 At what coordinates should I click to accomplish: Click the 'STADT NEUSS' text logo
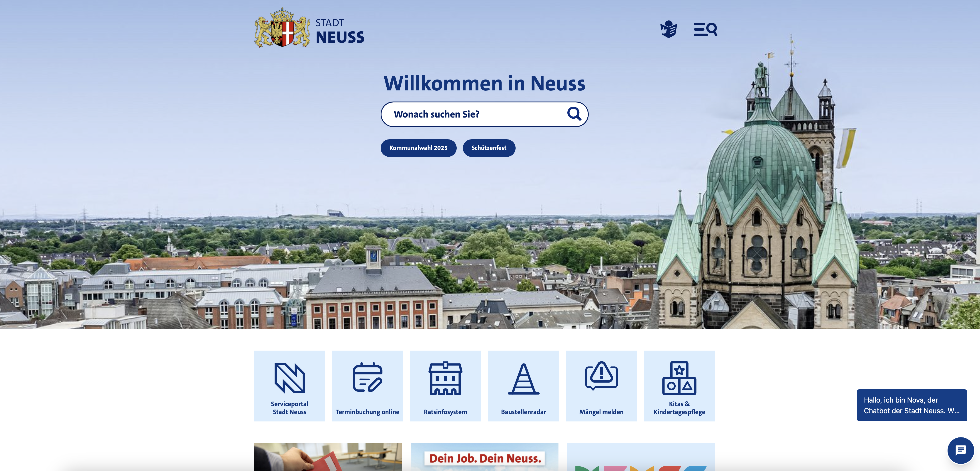[340, 31]
